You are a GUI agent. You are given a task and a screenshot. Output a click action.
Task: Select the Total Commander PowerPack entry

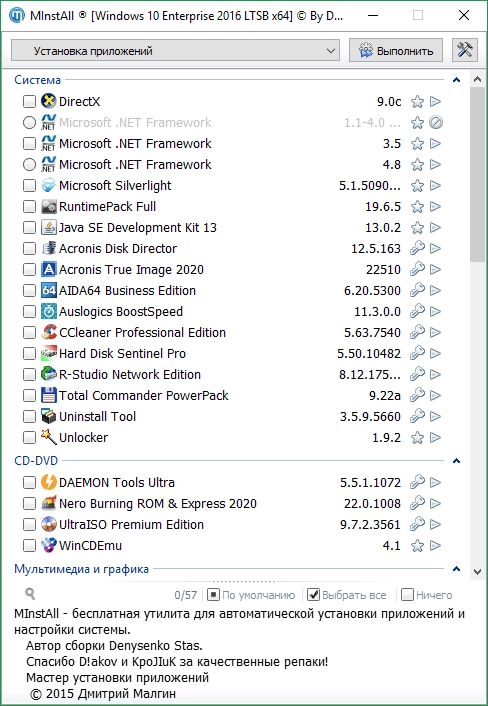232,395
